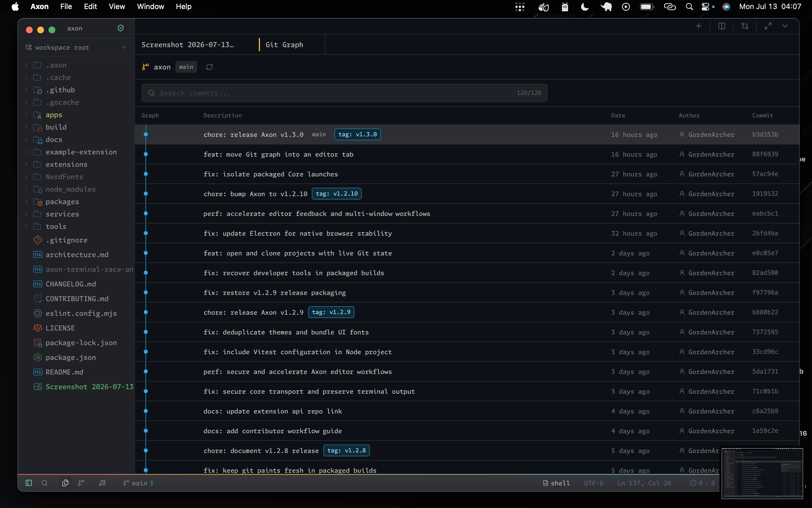Split the editor layout

[x=722, y=26]
